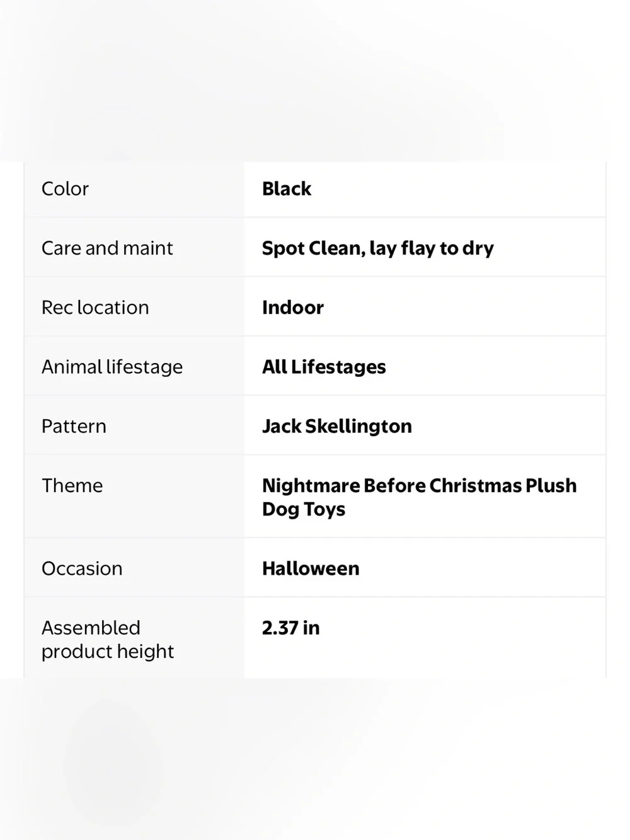630x840 pixels.
Task: Click the Care and maint label
Action: coord(107,248)
